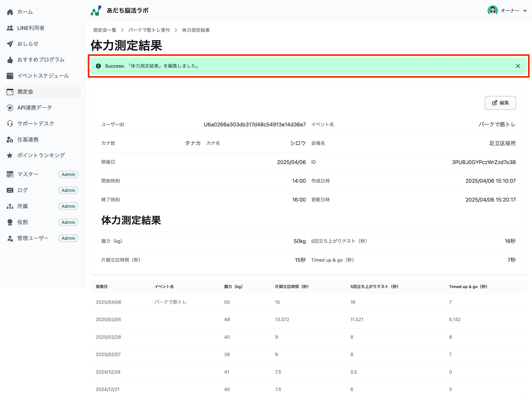Click the 編集 button
532x398 pixels.
point(500,103)
